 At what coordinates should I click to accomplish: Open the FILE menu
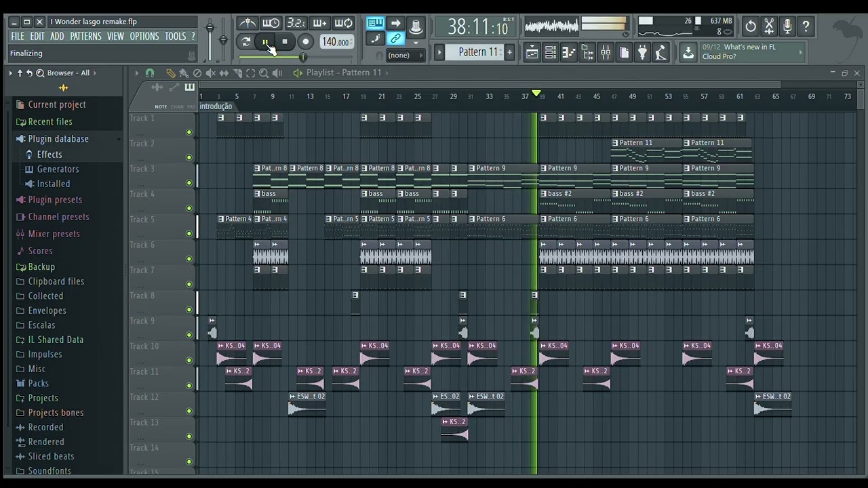pyautogui.click(x=18, y=37)
